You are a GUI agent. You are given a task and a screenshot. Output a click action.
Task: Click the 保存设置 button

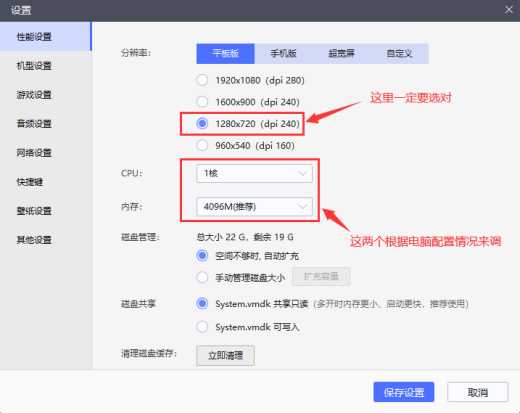click(x=404, y=392)
